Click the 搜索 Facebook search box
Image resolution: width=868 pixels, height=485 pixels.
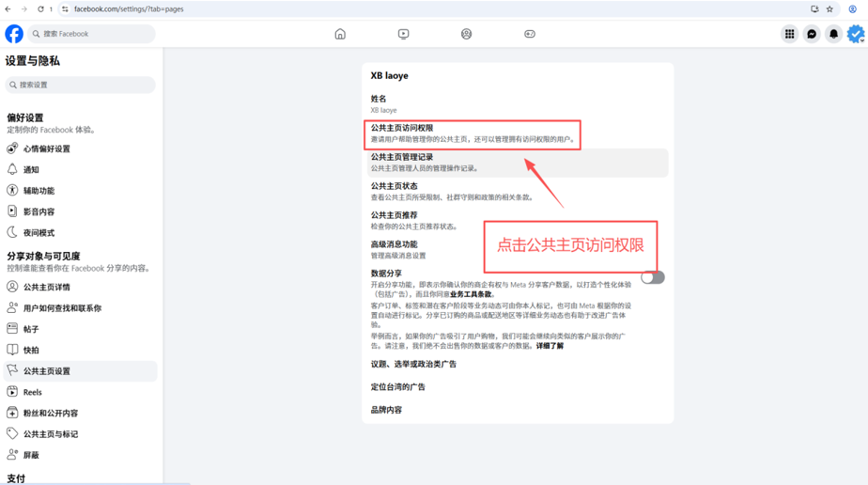click(x=92, y=34)
